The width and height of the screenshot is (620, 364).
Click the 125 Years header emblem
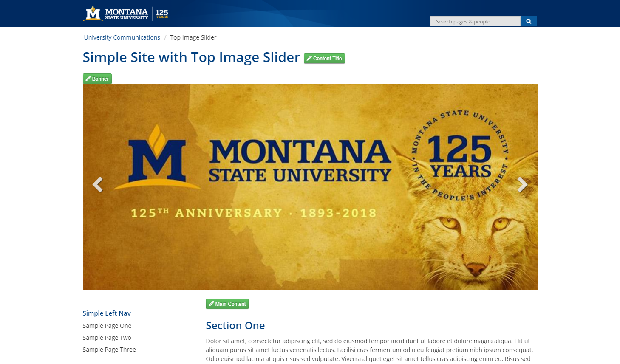[x=162, y=14]
